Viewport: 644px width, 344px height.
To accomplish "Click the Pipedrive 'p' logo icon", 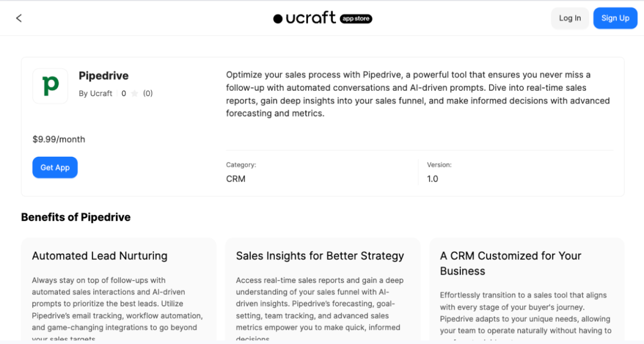I will tap(50, 86).
